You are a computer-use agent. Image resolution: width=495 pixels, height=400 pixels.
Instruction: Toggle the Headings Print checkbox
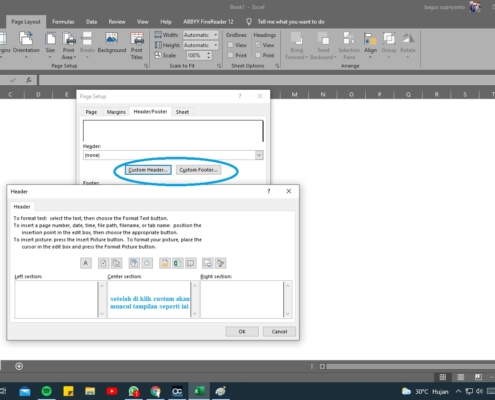point(258,55)
